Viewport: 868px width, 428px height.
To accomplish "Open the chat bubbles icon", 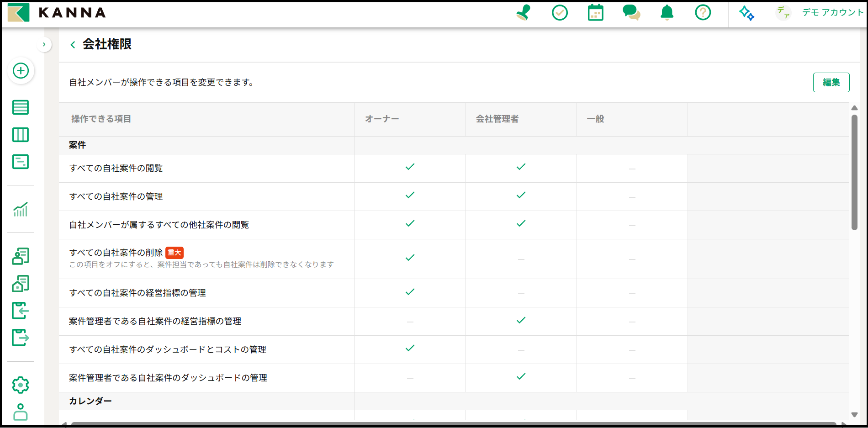I will [631, 13].
